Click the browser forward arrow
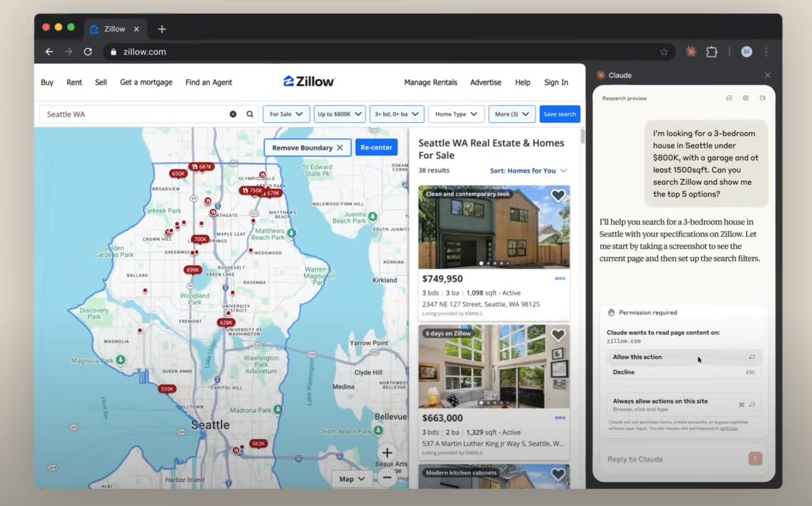The height and width of the screenshot is (506, 812). [x=68, y=52]
